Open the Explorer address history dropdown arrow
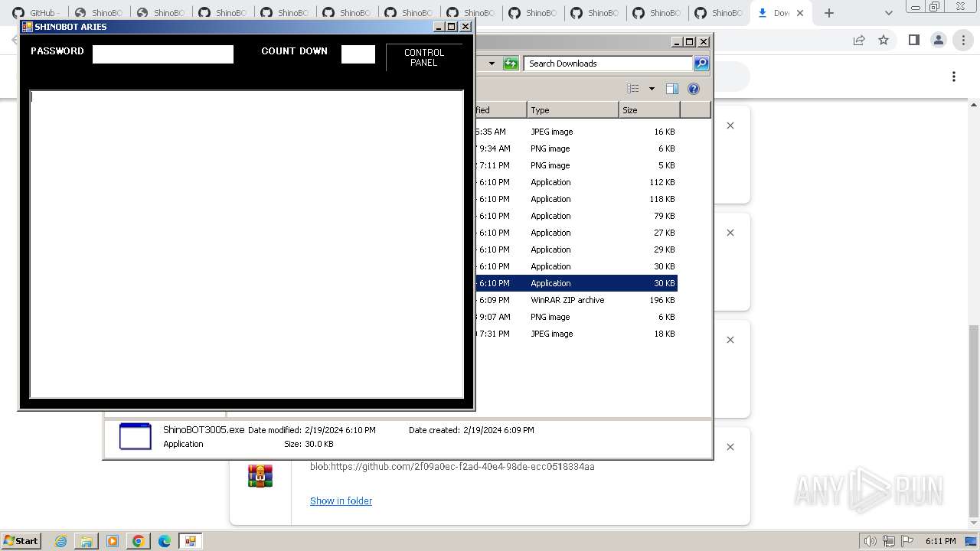Screen dimensions: 980x551 [x=492, y=64]
